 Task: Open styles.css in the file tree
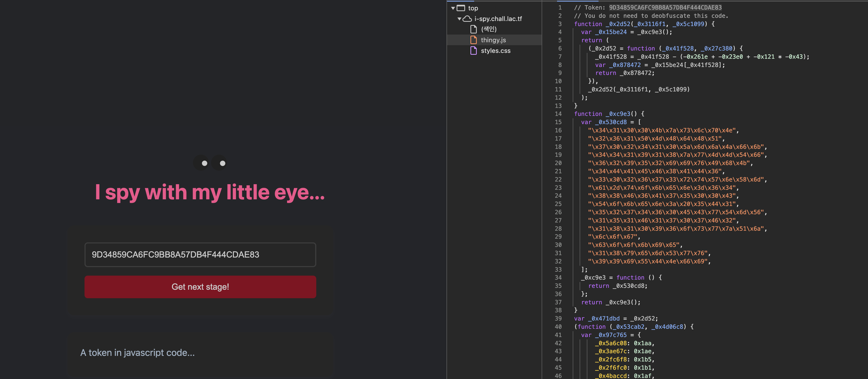tap(495, 51)
